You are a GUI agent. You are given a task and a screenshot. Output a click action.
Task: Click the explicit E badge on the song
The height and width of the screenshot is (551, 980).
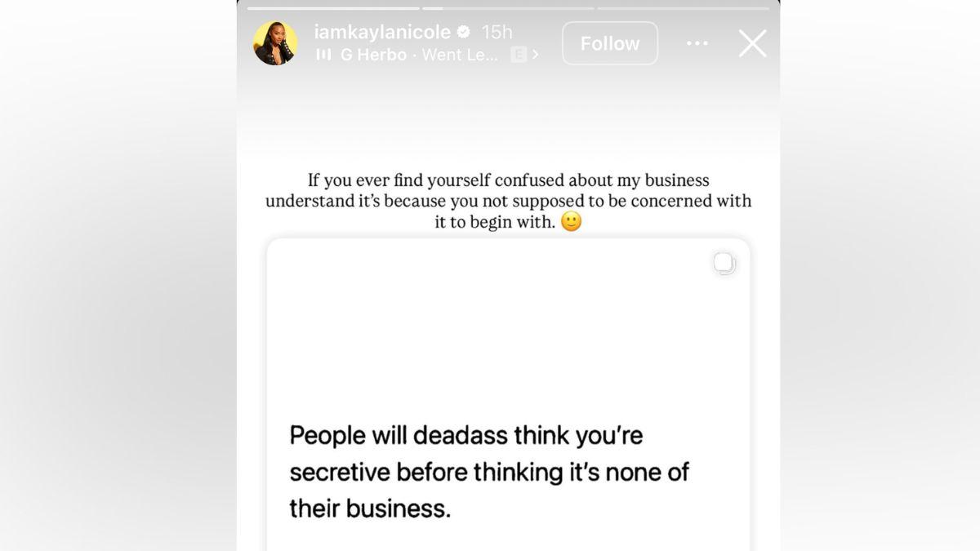point(517,54)
